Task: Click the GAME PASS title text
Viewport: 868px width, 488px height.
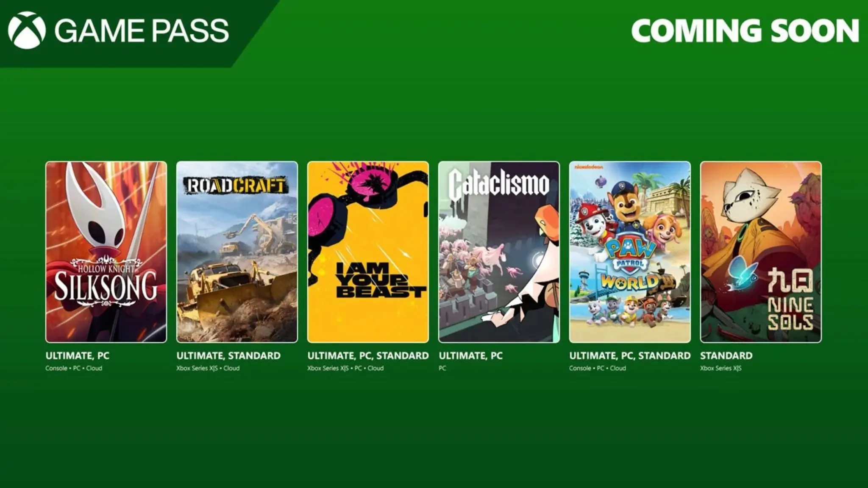Action: (142, 30)
